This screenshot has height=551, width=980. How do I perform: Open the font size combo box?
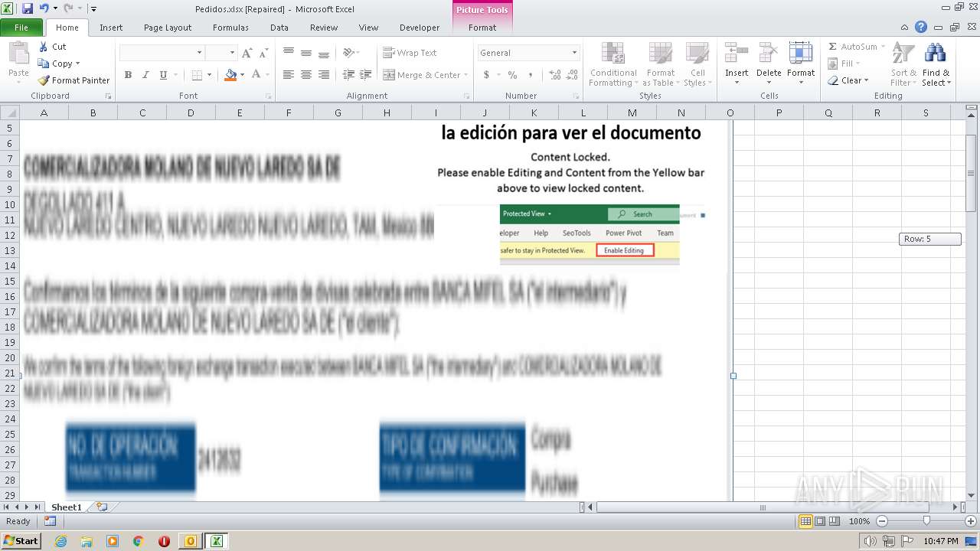[220, 53]
